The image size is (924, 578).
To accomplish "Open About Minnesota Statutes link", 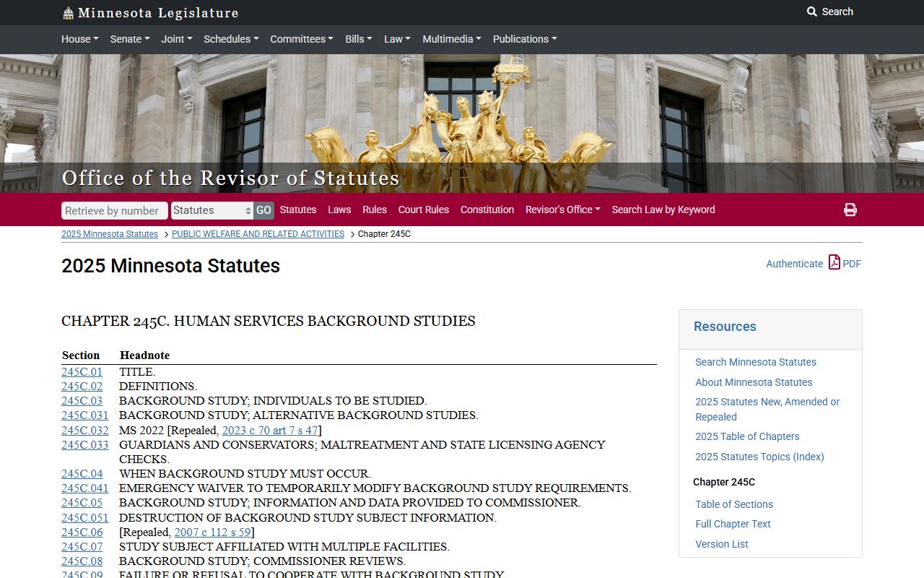I will [754, 382].
